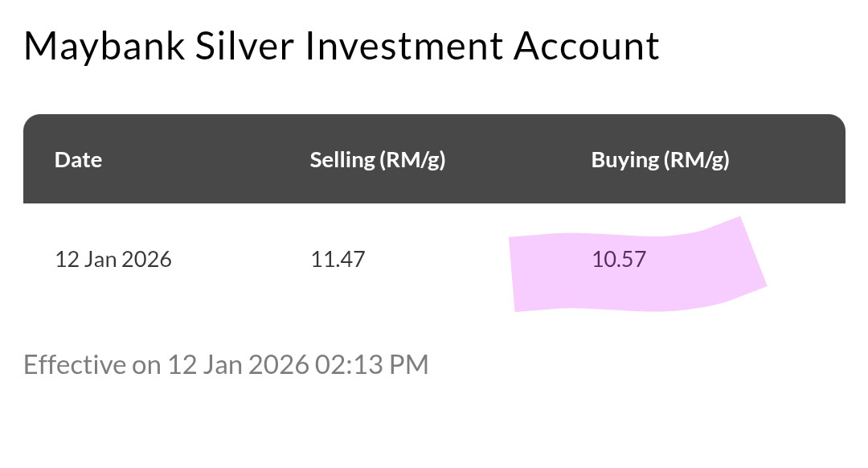The height and width of the screenshot is (468, 868).
Task: Click the Maybank Silver Investment Account title
Action: 342,46
